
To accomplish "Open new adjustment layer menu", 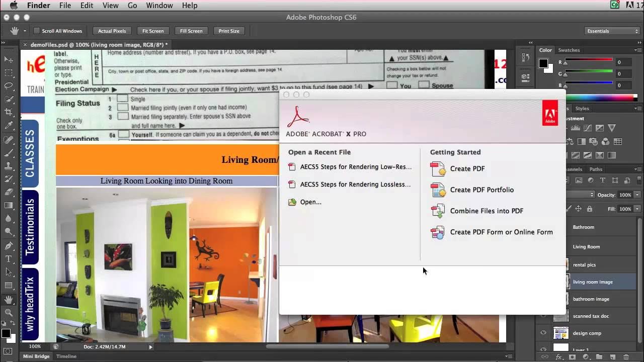I will point(586,356).
